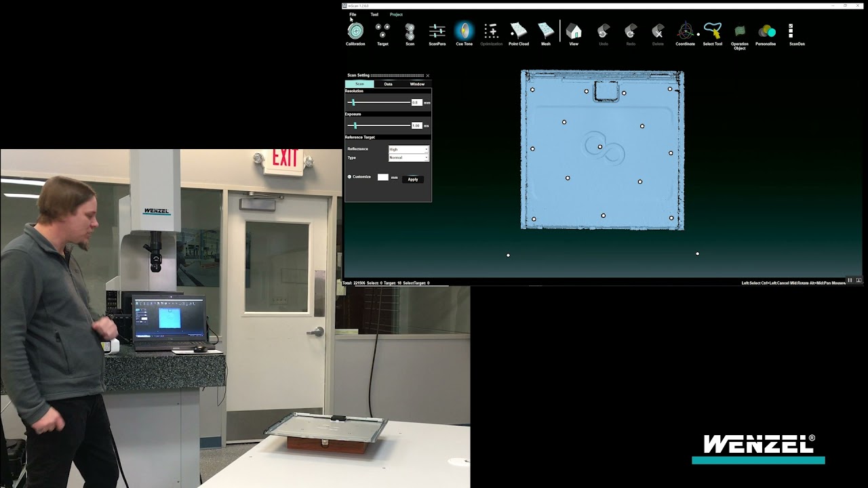
Task: Click the Exposure value field
Action: (416, 125)
